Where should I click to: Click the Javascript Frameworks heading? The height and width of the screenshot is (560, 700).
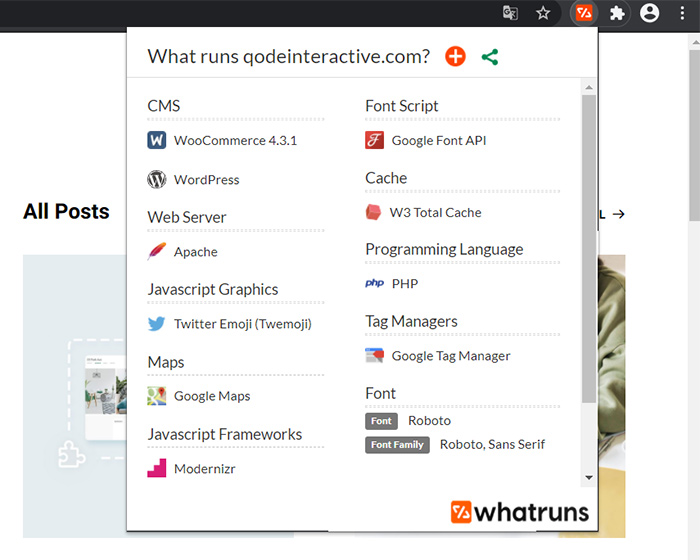coord(225,434)
